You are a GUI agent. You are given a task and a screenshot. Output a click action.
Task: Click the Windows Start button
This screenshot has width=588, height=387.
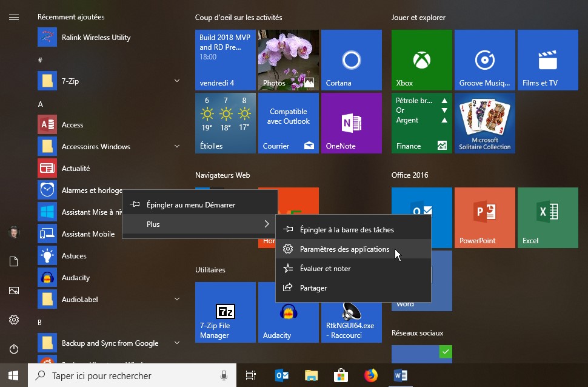point(13,376)
